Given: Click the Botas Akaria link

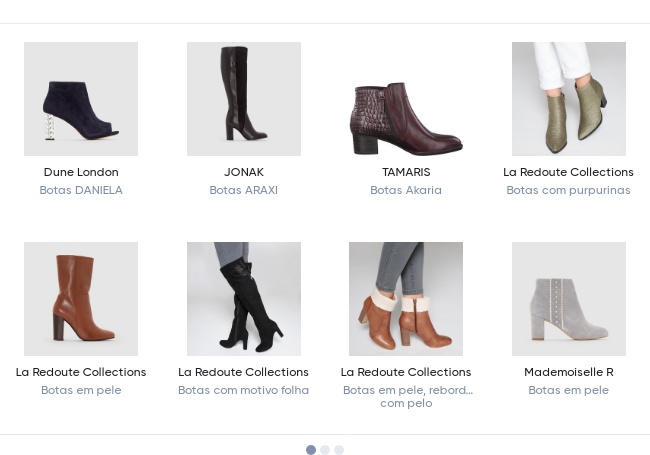Looking at the screenshot, I should (x=406, y=190).
